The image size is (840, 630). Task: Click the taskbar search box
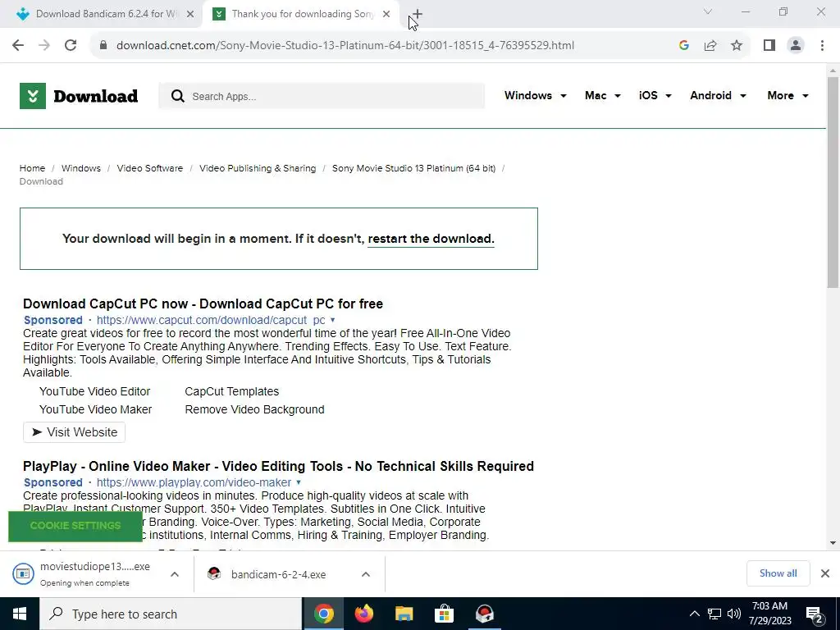pos(171,614)
